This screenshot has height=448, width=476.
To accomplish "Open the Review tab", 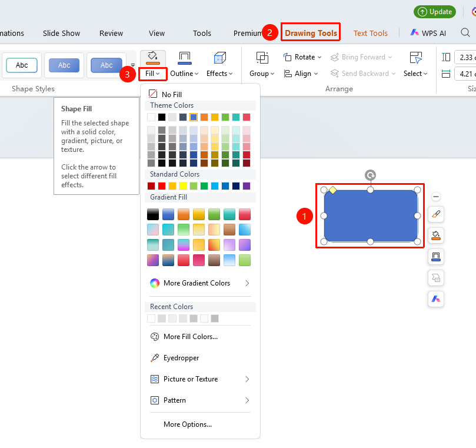I will pos(111,33).
